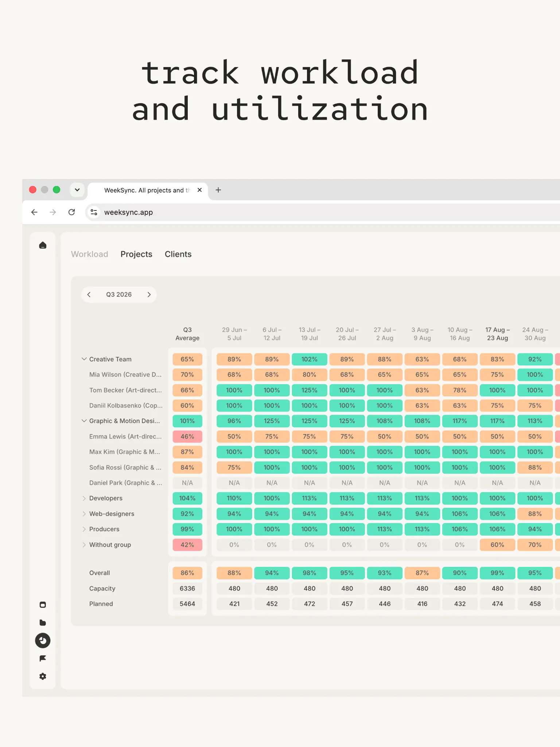The image size is (560, 747).
Task: Select the pie chart workload icon
Action: pos(43,640)
